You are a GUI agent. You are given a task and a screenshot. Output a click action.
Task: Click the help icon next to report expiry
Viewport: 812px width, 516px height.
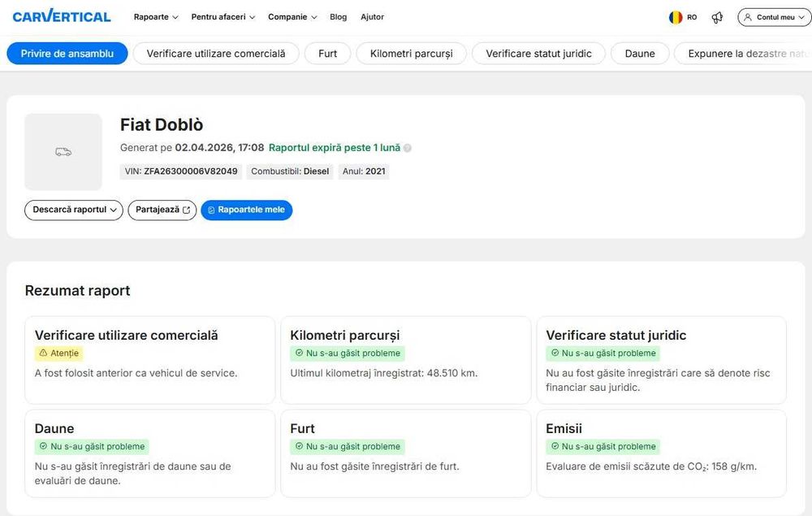pos(408,148)
